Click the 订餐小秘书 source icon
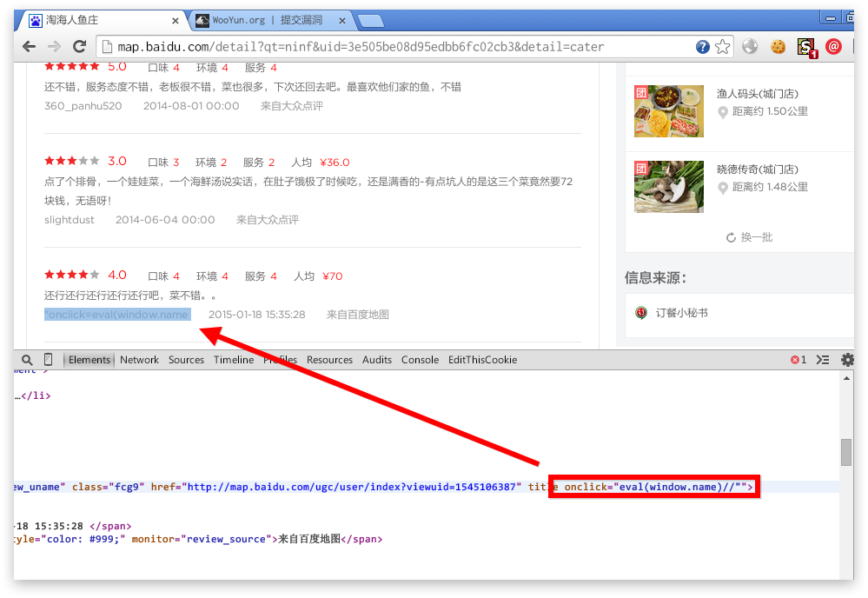The width and height of the screenshot is (868, 598). [641, 313]
